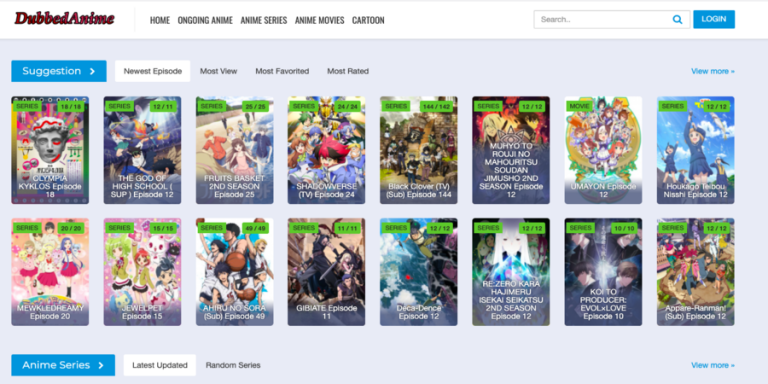This screenshot has height=384, width=768.
Task: Go to the Cartoon section
Action: click(368, 20)
